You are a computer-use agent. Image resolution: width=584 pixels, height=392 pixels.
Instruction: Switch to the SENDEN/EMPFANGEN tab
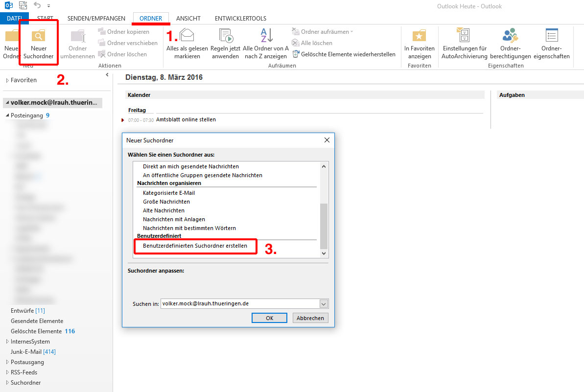pos(96,18)
